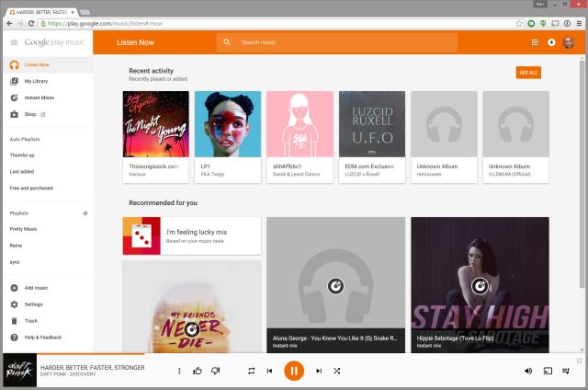
Task: Click the Shop bag icon
Action: (x=15, y=114)
